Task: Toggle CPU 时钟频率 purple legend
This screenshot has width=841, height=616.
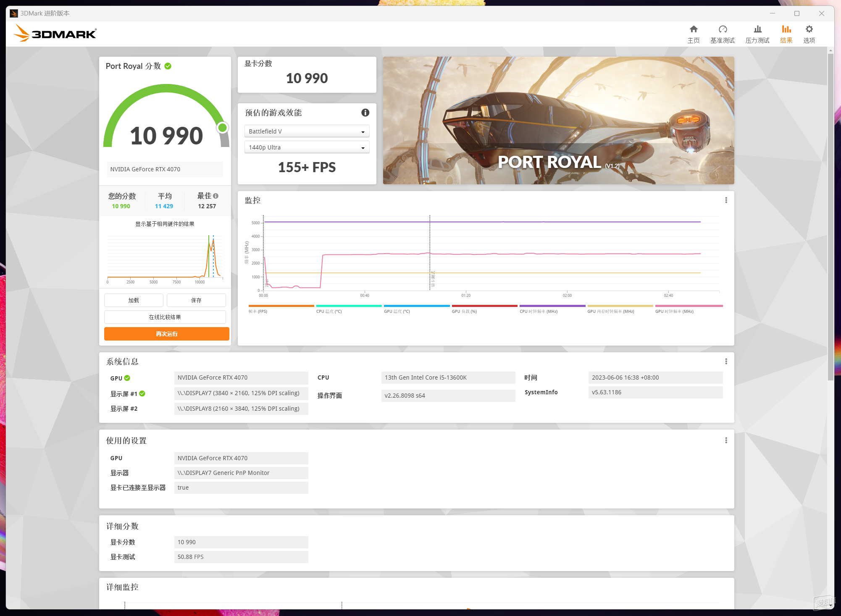Action: (x=552, y=309)
